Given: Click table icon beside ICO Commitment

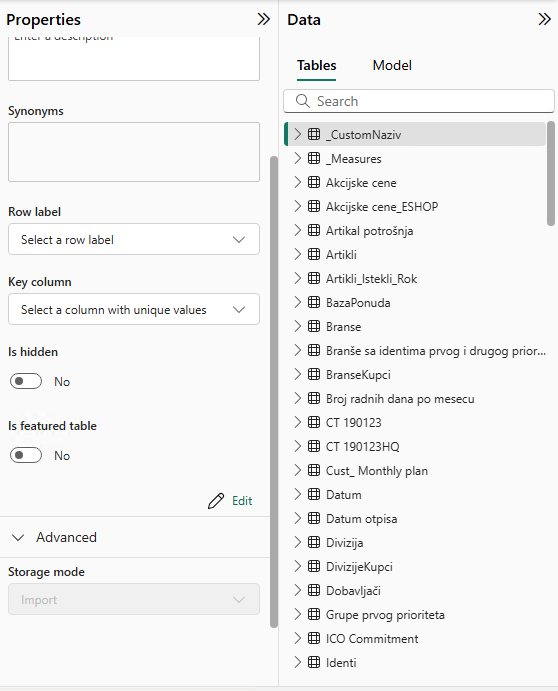Looking at the screenshot, I should click(x=314, y=638).
